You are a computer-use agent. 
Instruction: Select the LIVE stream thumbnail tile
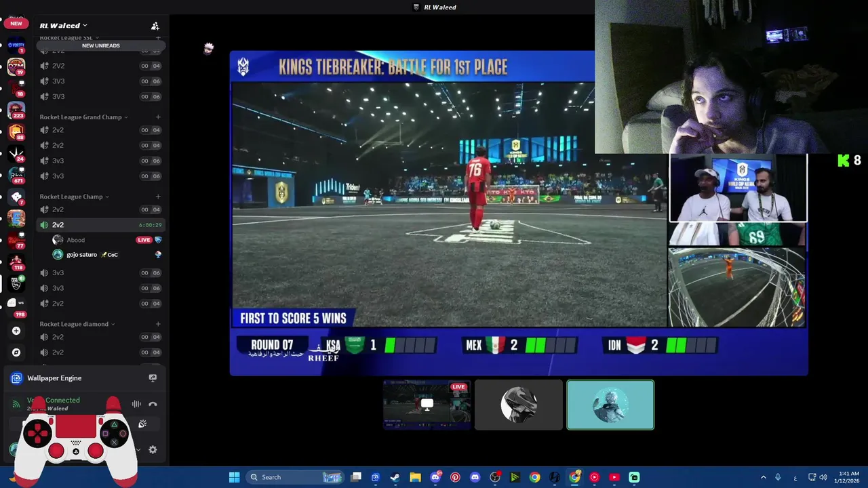coord(427,405)
